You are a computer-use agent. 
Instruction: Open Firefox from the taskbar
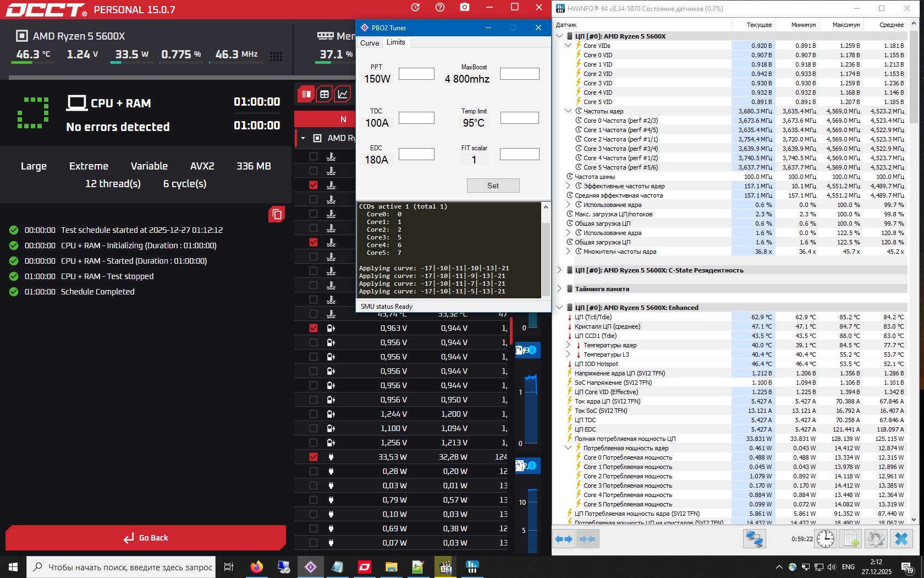coord(256,566)
